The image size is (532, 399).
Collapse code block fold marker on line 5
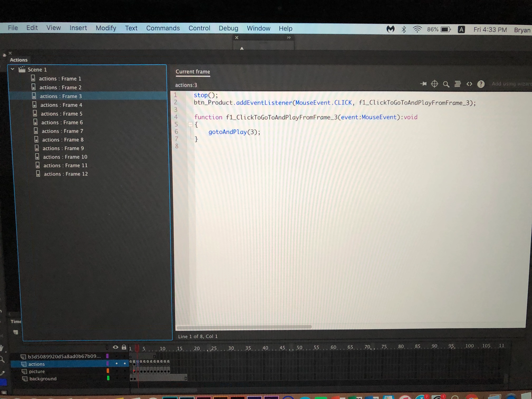click(x=191, y=124)
